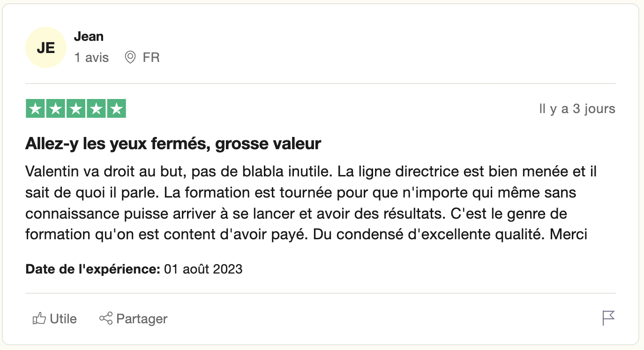Screen dimensions: 644x350
Task: Click the "Il y a 3 jours" timestamp
Action: (577, 109)
